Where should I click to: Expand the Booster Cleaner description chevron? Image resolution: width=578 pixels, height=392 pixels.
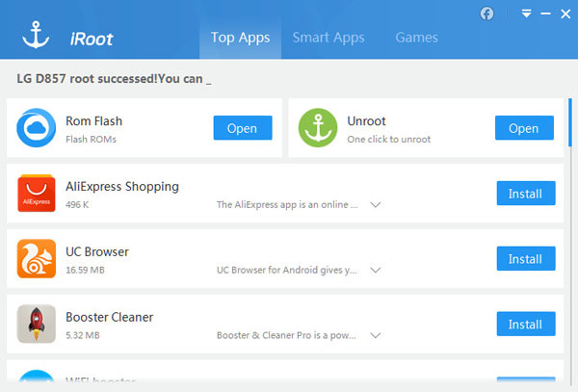[376, 336]
